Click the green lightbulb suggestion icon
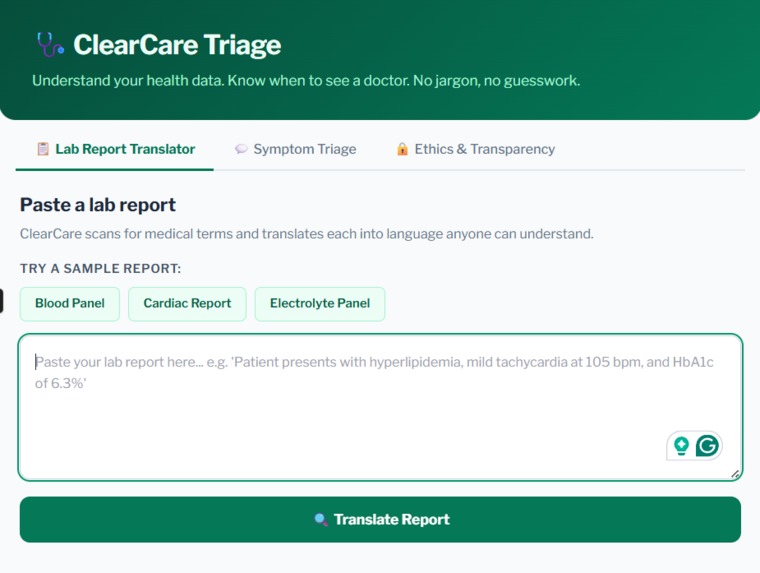Screen dimensions: 760x573 point(681,446)
